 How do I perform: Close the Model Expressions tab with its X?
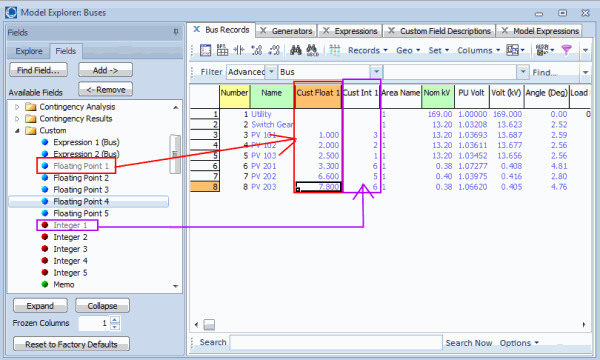pyautogui.click(x=504, y=31)
